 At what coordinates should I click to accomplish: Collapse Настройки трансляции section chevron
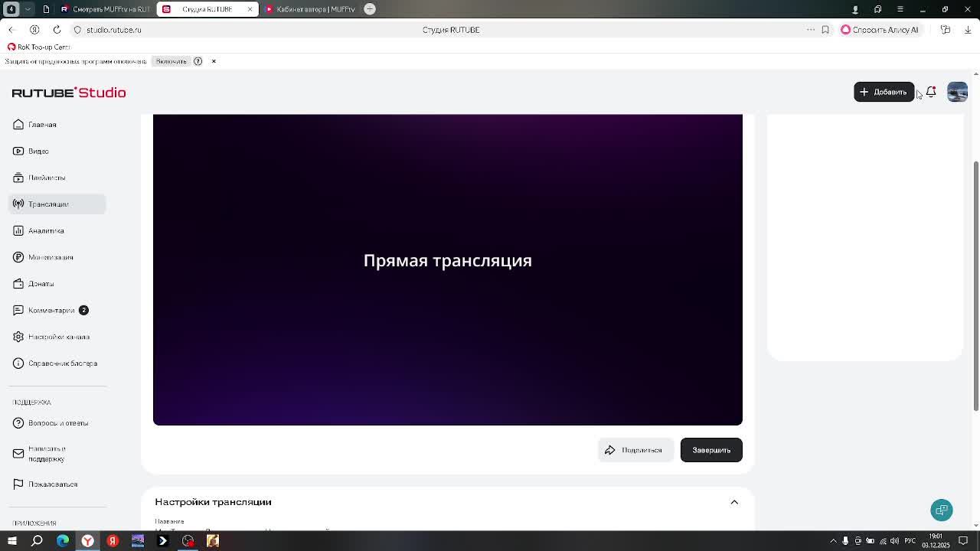coord(734,502)
